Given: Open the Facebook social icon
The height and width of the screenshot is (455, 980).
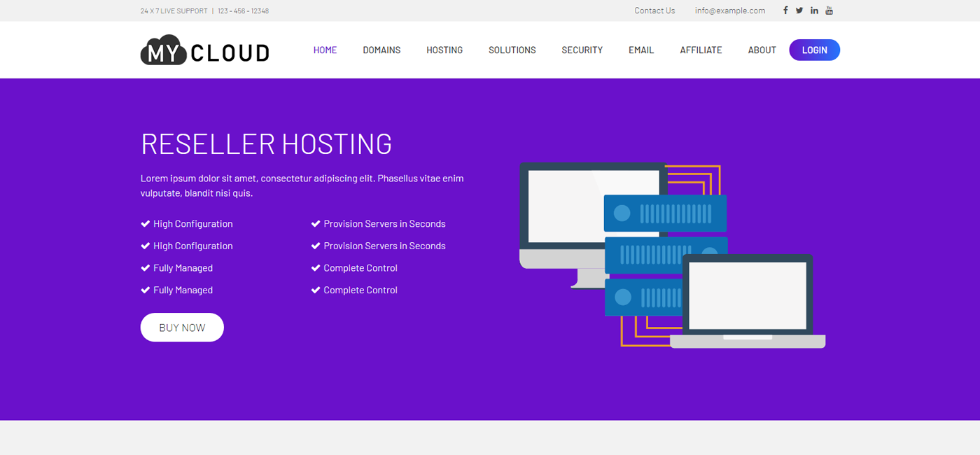Looking at the screenshot, I should (785, 10).
